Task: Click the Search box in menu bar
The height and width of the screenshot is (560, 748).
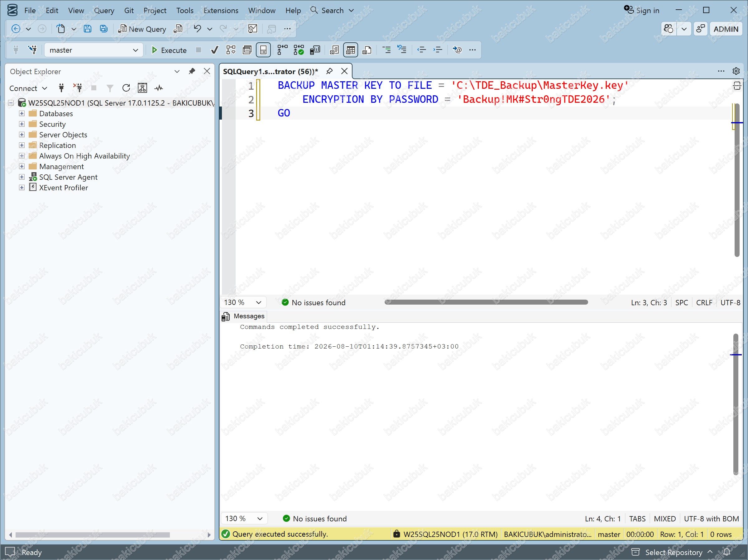Action: tap(332, 11)
